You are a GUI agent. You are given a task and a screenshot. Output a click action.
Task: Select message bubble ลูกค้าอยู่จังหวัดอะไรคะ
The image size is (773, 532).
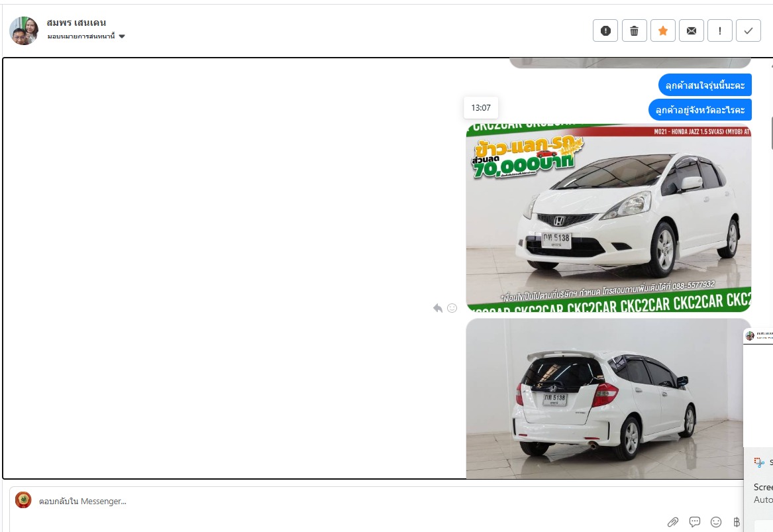click(x=700, y=109)
